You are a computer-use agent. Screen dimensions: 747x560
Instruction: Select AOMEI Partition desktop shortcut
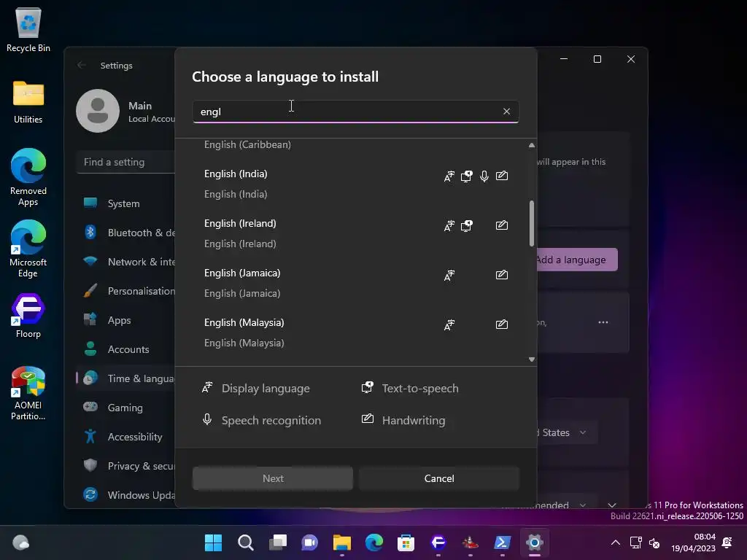pyautogui.click(x=28, y=393)
